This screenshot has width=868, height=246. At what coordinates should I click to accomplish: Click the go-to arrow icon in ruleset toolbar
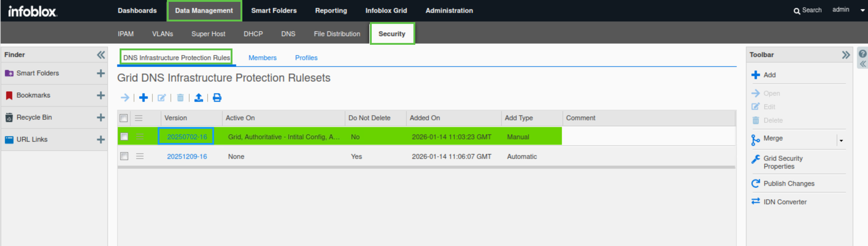[x=125, y=98]
